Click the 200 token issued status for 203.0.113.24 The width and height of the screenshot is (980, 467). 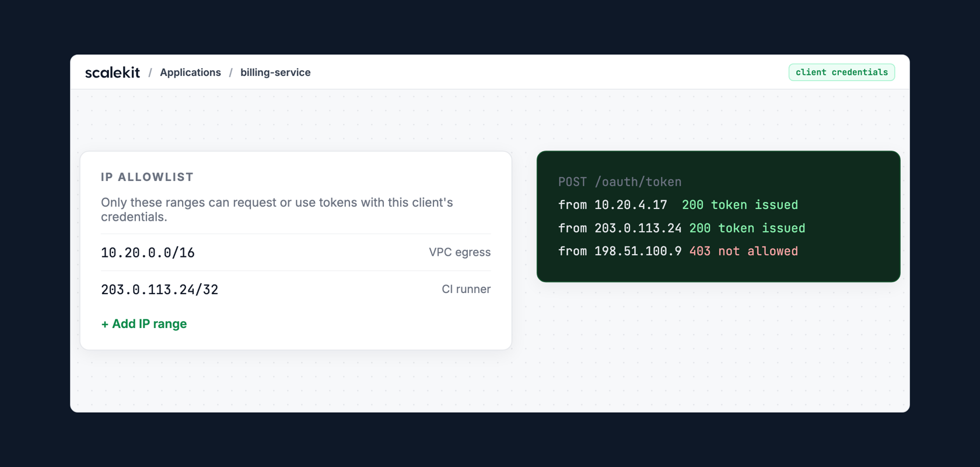coord(747,228)
